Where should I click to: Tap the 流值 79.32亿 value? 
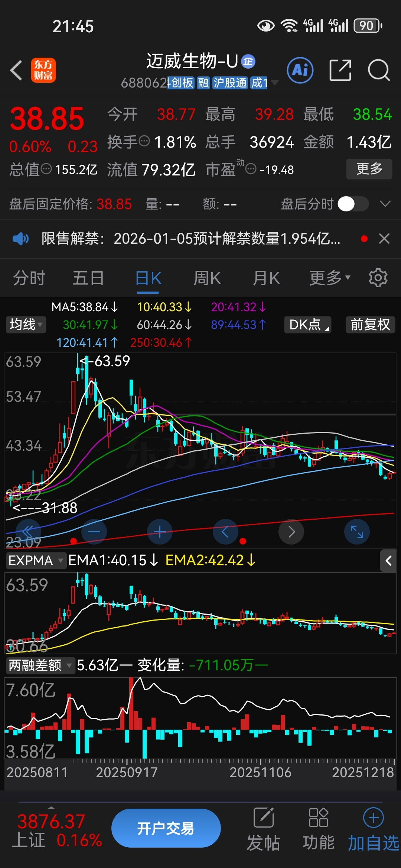[151, 170]
